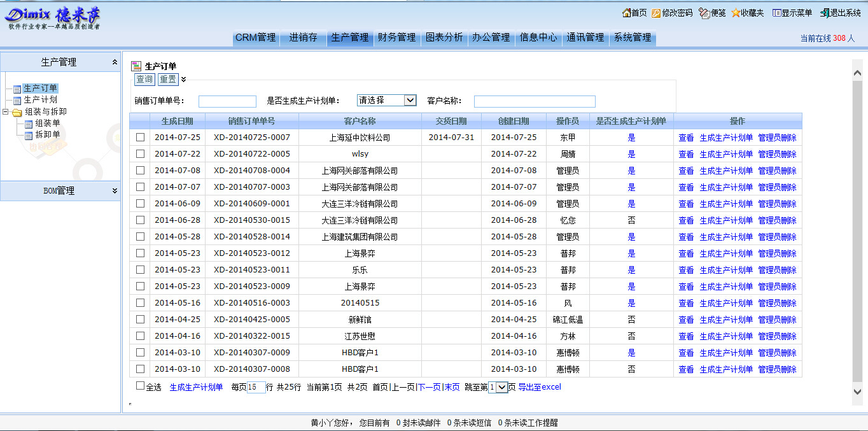Open the 是否生成生产计划单 dropdown
868x431 pixels.
coord(410,101)
